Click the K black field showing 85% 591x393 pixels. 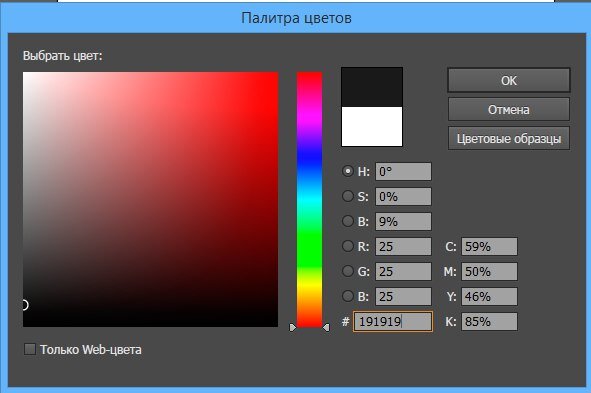pos(490,321)
